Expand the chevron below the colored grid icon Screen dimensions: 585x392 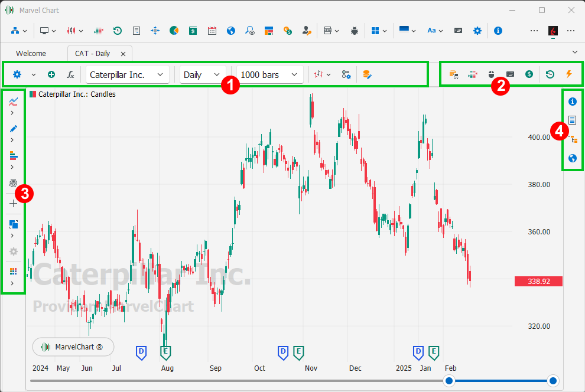pyautogui.click(x=12, y=283)
